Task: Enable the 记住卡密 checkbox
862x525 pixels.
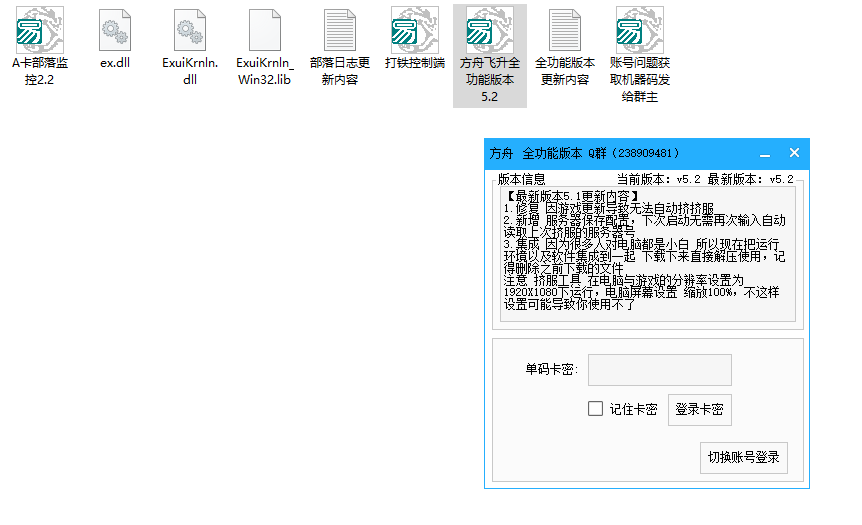Action: click(x=595, y=409)
